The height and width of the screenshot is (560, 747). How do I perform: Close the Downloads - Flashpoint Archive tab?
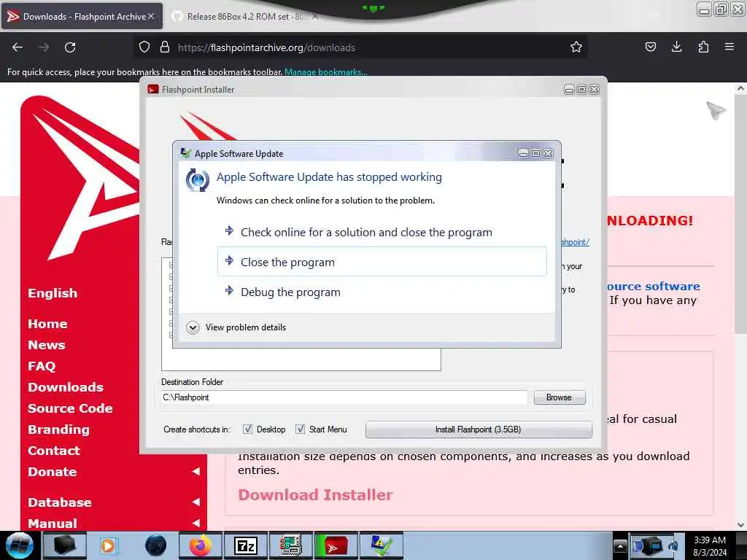point(151,16)
